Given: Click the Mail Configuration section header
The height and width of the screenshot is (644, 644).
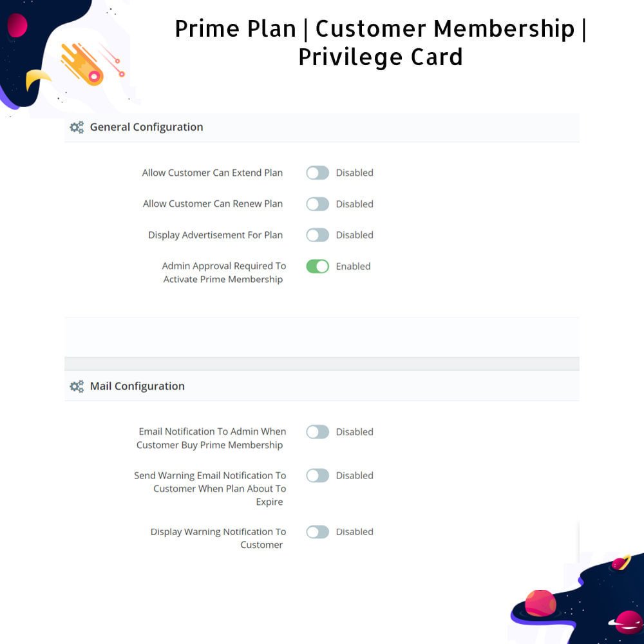Looking at the screenshot, I should [321, 386].
